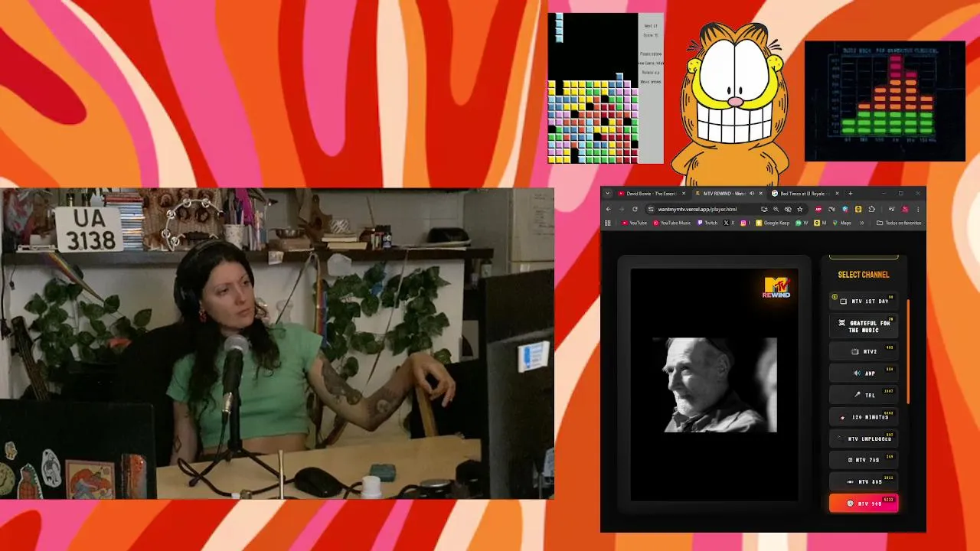Select the MTV2 channel

864,351
